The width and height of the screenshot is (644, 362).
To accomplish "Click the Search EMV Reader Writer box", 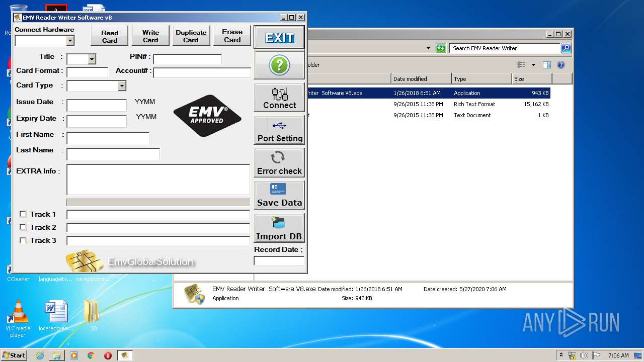I will pos(505,48).
